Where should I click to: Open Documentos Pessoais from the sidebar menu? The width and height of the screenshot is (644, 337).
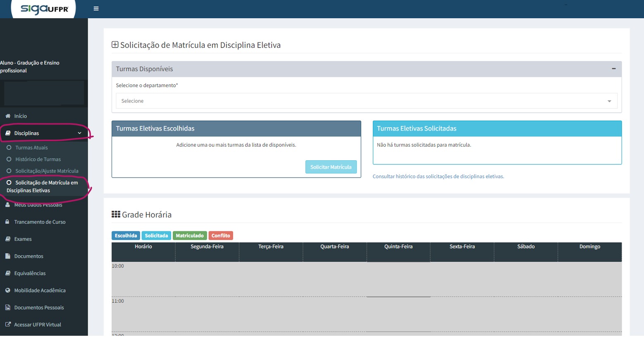click(x=39, y=308)
